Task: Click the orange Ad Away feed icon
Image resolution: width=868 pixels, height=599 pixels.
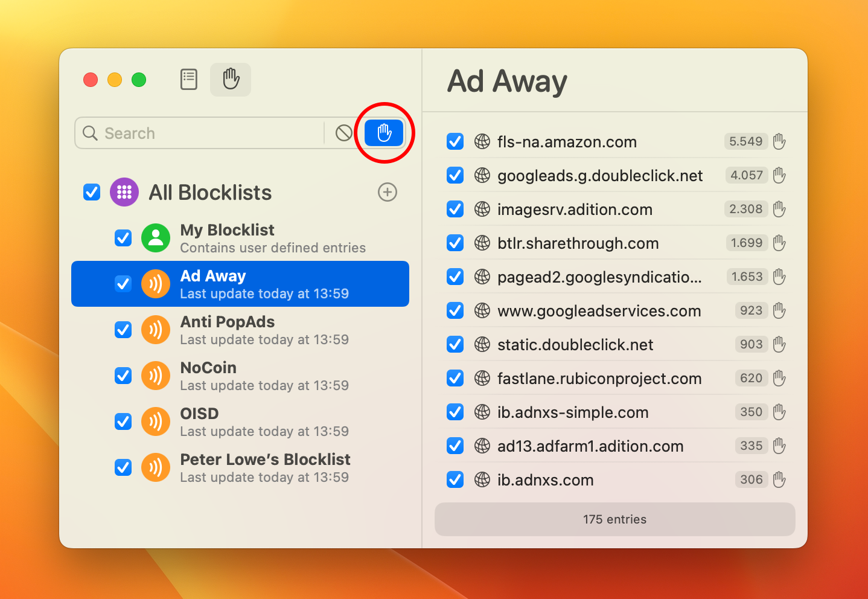Action: [x=156, y=284]
